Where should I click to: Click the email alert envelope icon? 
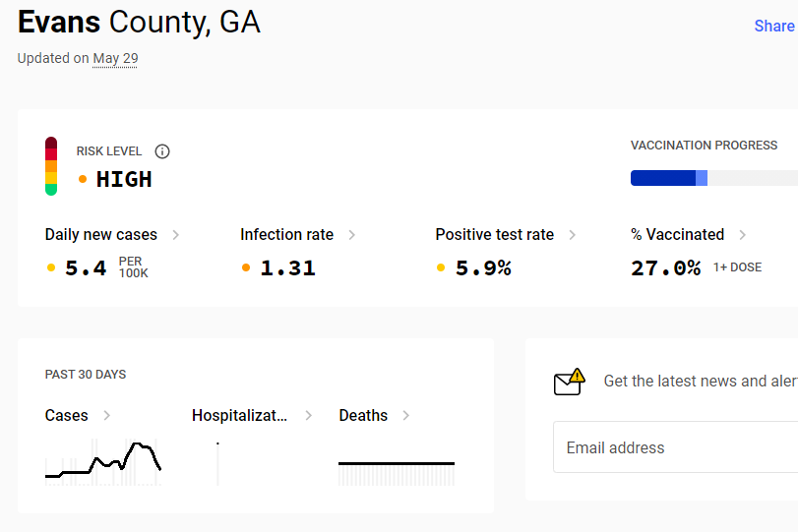(x=569, y=382)
